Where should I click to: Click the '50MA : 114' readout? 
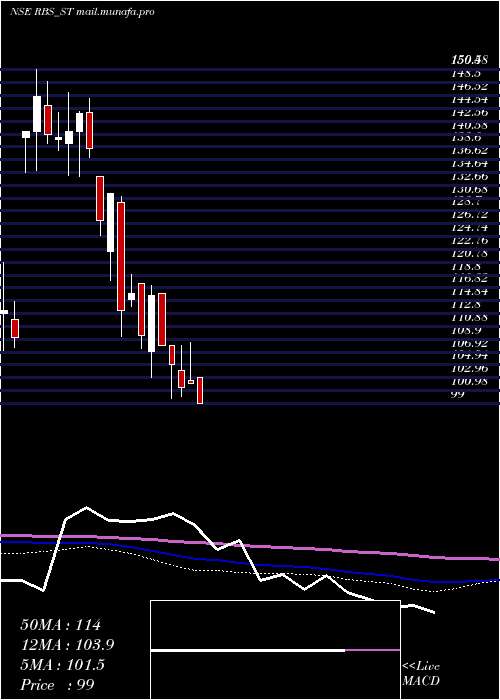coord(61,625)
